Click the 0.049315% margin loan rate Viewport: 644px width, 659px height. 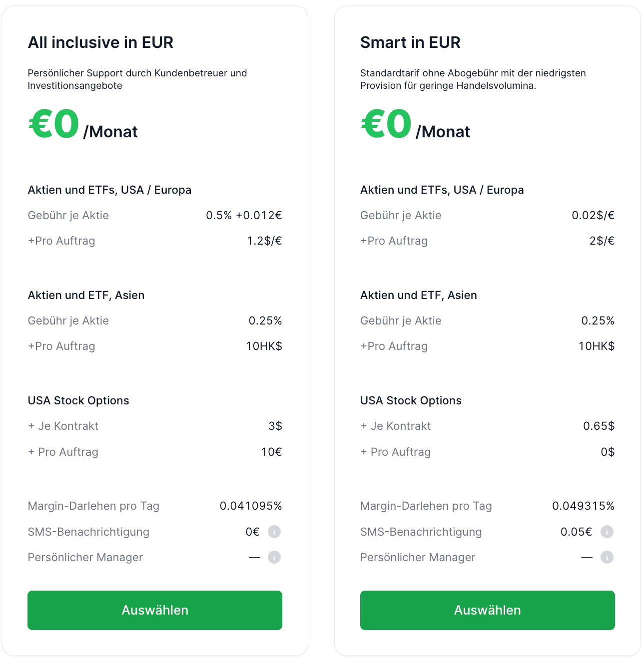[583, 506]
